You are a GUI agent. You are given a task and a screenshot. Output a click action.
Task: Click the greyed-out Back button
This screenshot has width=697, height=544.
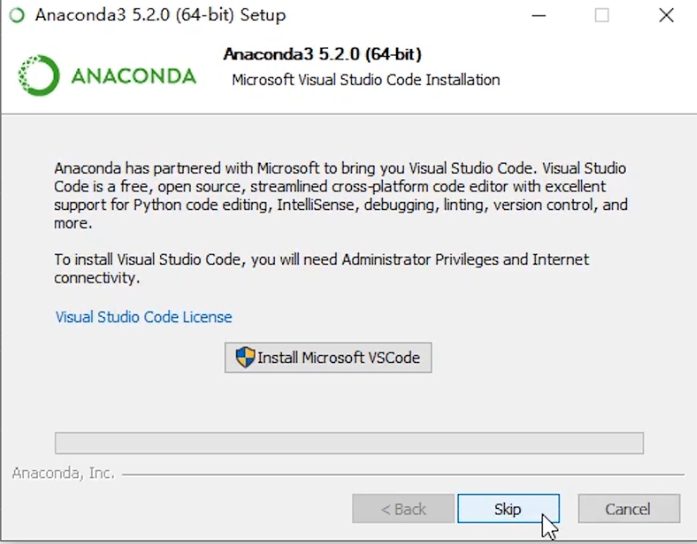(403, 508)
